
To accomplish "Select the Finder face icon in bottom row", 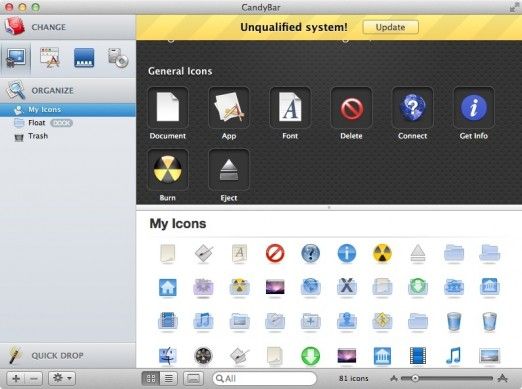I will coord(168,356).
